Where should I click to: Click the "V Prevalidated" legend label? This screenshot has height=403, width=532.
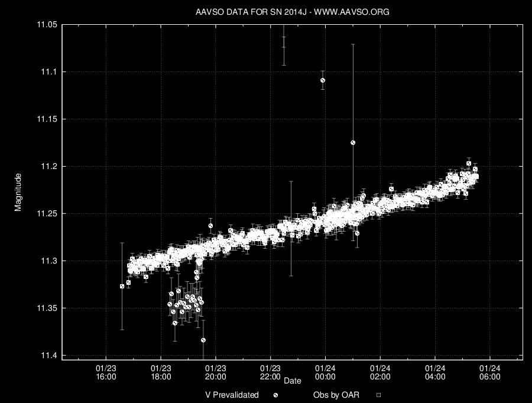tap(232, 395)
